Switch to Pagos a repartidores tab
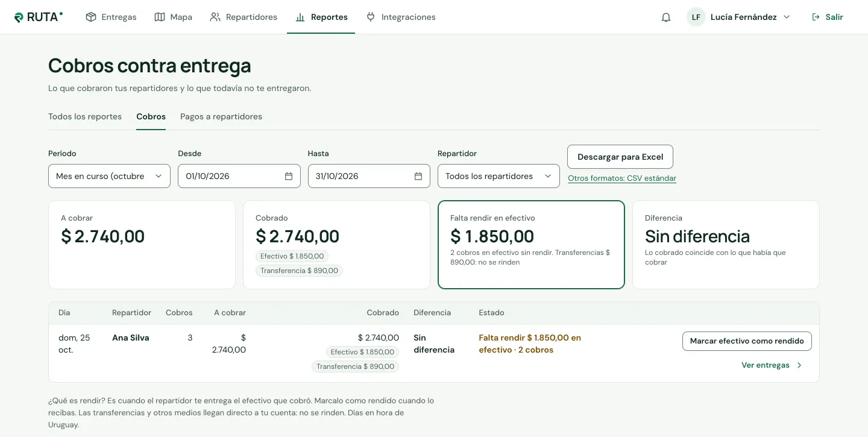Viewport: 868px width, 437px height. [221, 116]
